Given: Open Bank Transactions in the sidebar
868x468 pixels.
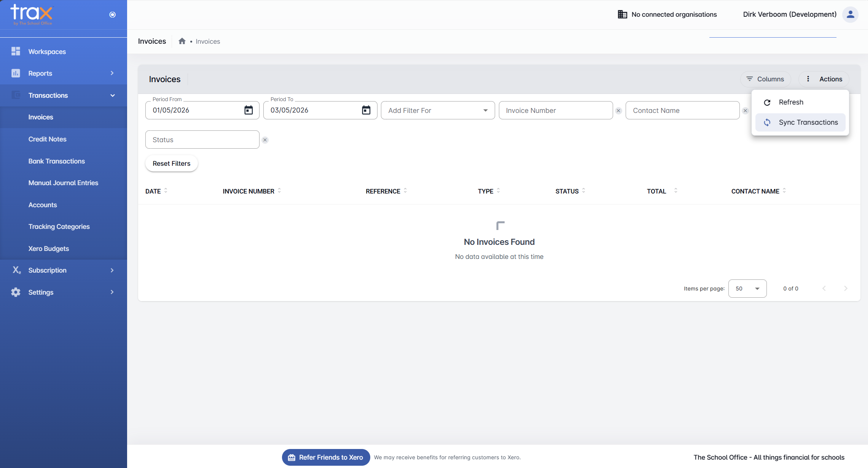Looking at the screenshot, I should (64, 161).
